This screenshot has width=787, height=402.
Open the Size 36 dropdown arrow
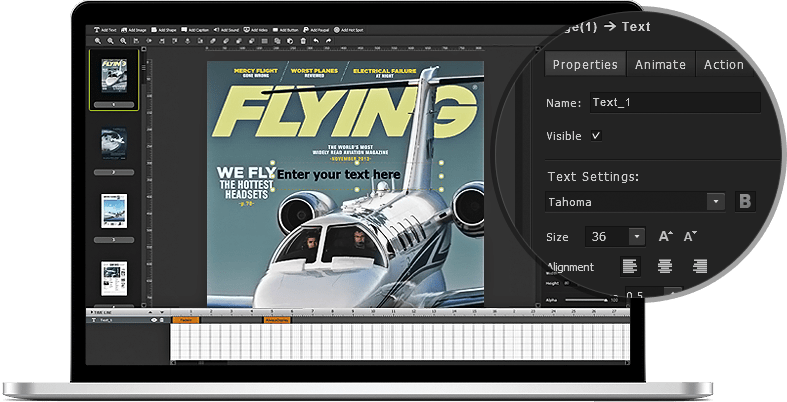(636, 236)
